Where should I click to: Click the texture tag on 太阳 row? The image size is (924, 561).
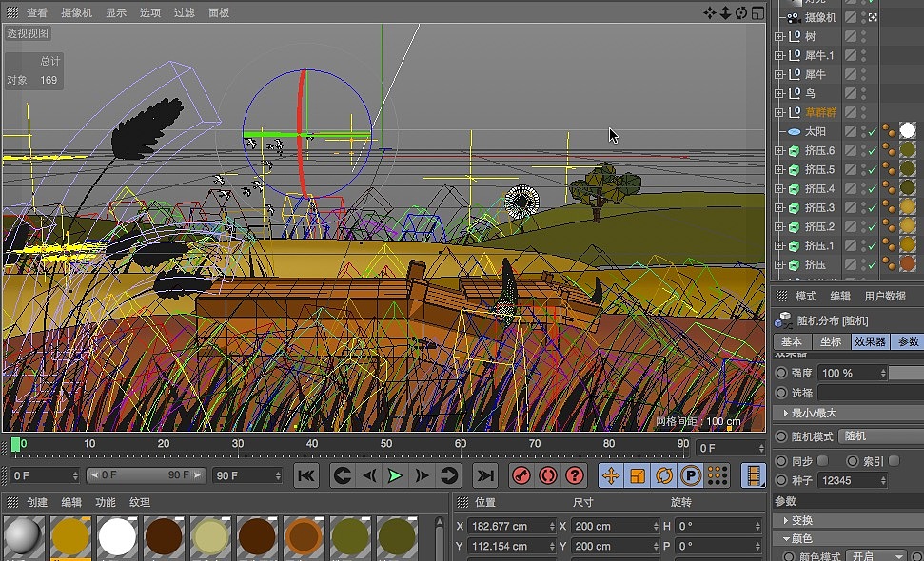tap(908, 130)
